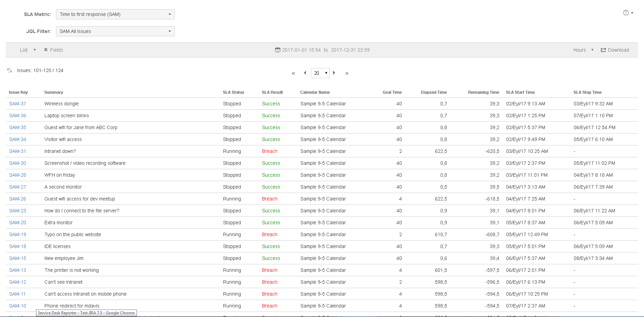Open the List view type menu

point(27,50)
